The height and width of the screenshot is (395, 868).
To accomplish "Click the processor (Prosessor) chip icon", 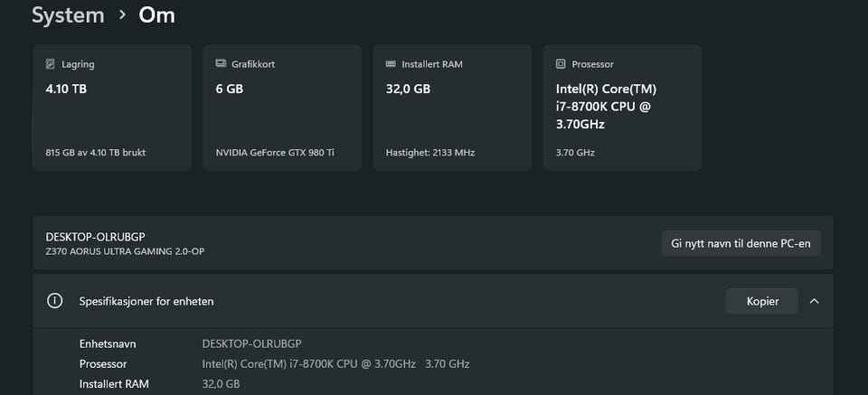I will click(x=561, y=64).
